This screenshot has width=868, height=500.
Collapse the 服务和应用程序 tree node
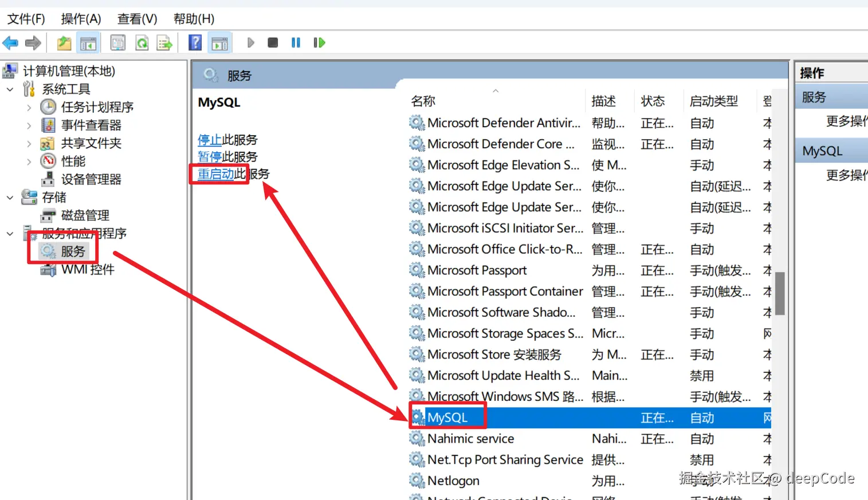pos(10,234)
